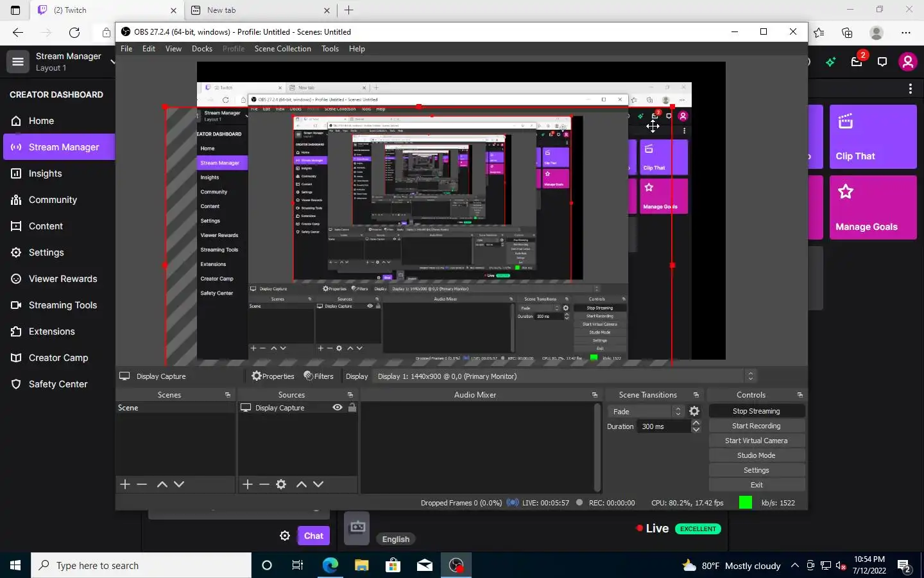The width and height of the screenshot is (924, 578).
Task: Open the OBS Help menu
Action: [357, 49]
